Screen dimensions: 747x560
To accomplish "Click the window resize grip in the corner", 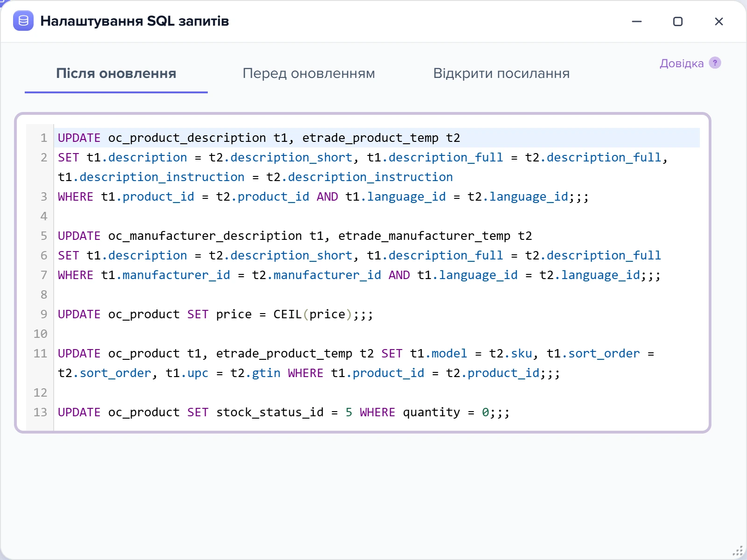I will pyautogui.click(x=737, y=551).
